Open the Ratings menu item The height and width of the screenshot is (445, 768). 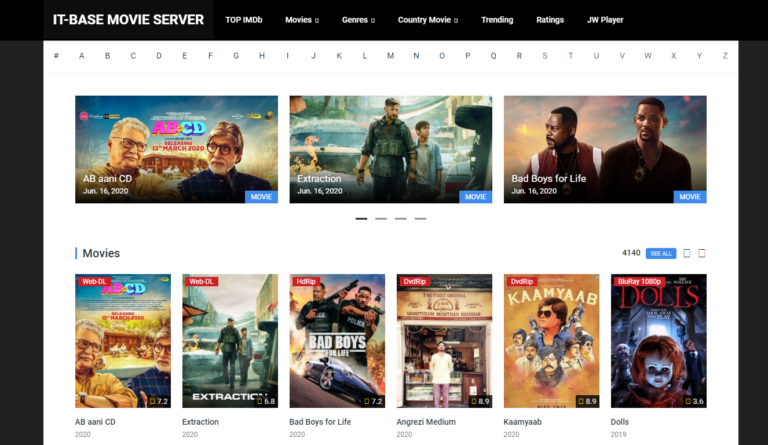click(x=550, y=20)
